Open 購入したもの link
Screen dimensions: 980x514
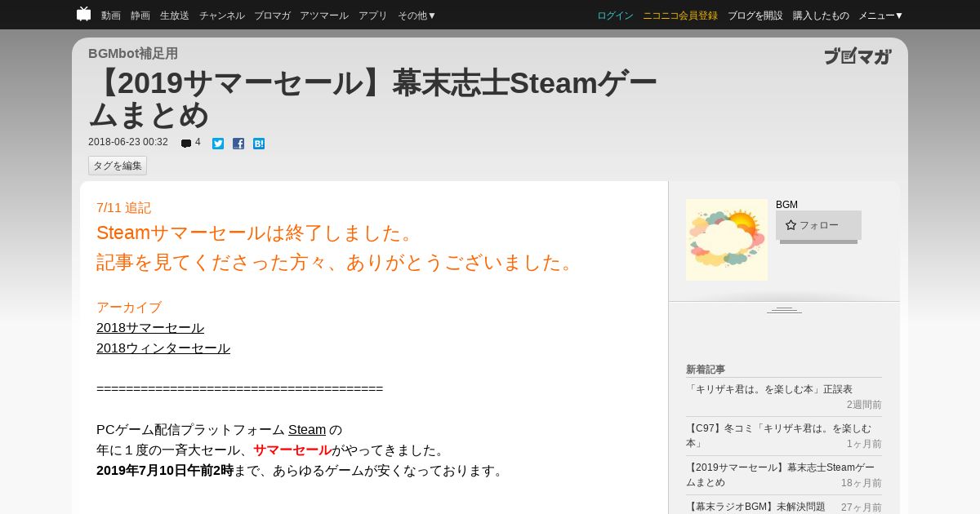tap(821, 16)
